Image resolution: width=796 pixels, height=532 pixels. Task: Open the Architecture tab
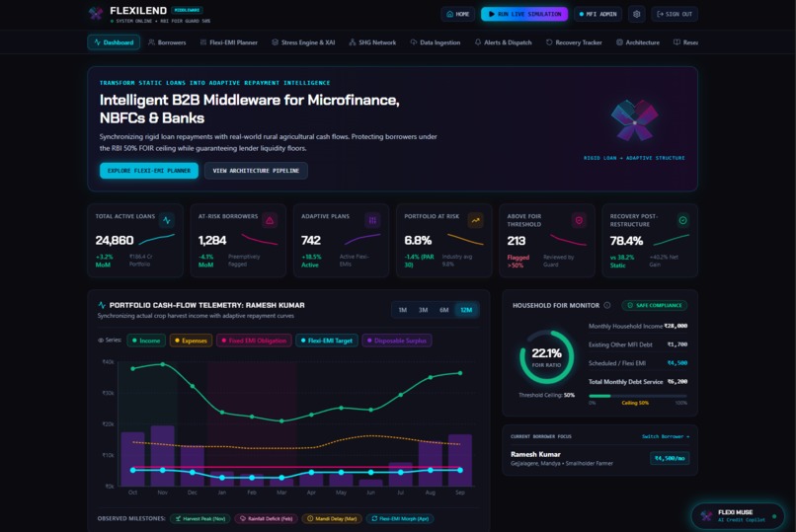pos(638,42)
